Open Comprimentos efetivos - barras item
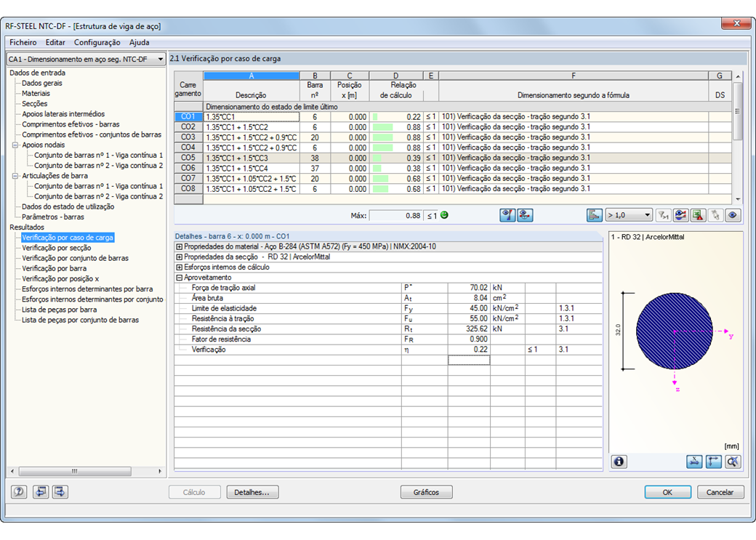The width and height of the screenshot is (756, 540). pos(71,124)
